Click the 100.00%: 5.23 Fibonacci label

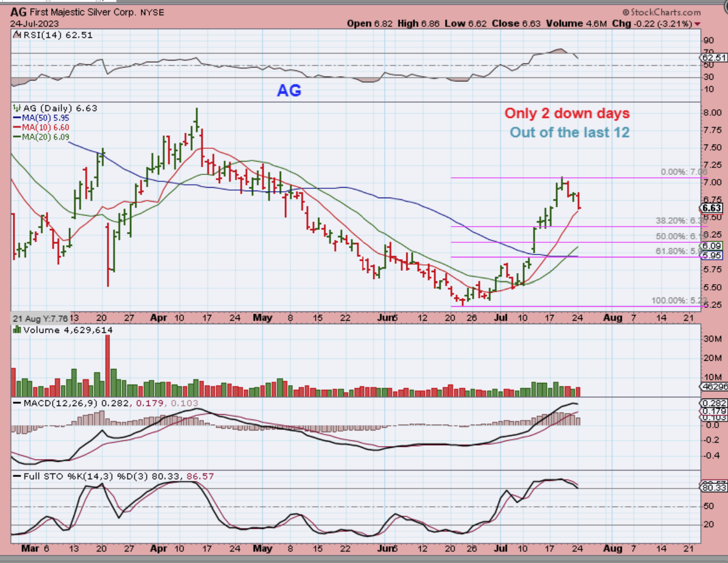(x=679, y=300)
